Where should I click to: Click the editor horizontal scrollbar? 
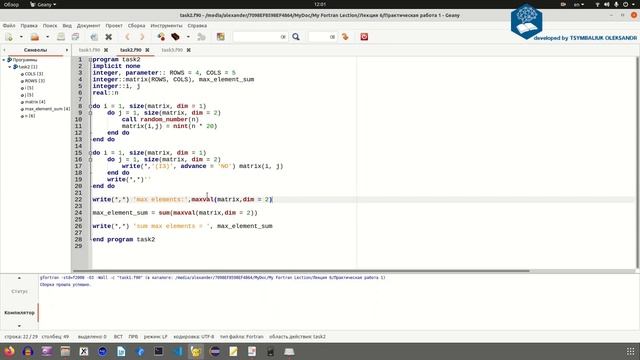[x=301, y=271]
